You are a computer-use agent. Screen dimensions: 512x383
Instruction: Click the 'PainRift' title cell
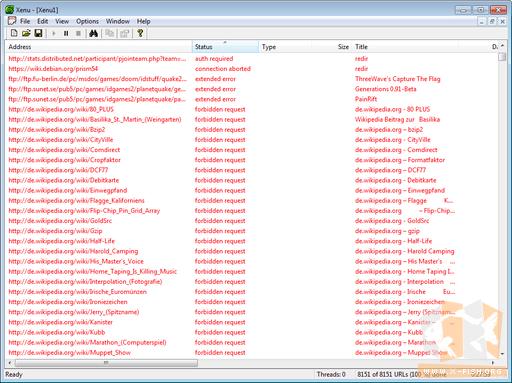366,99
